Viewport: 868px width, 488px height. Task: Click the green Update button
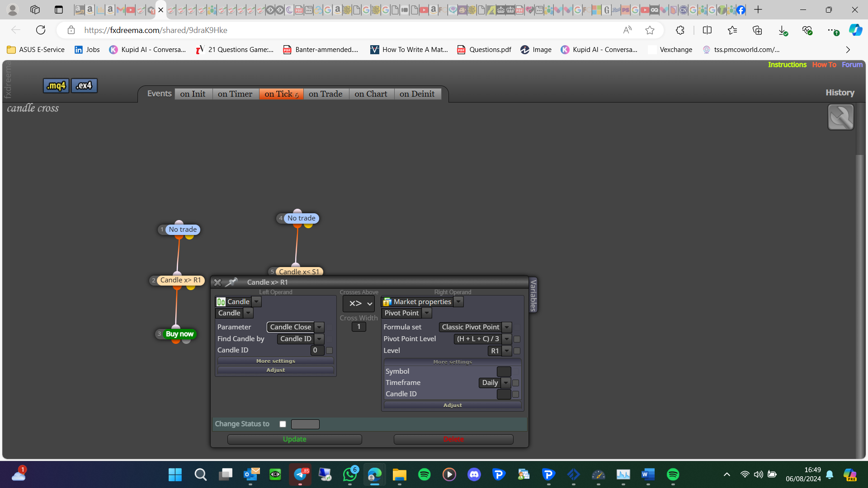coord(295,439)
